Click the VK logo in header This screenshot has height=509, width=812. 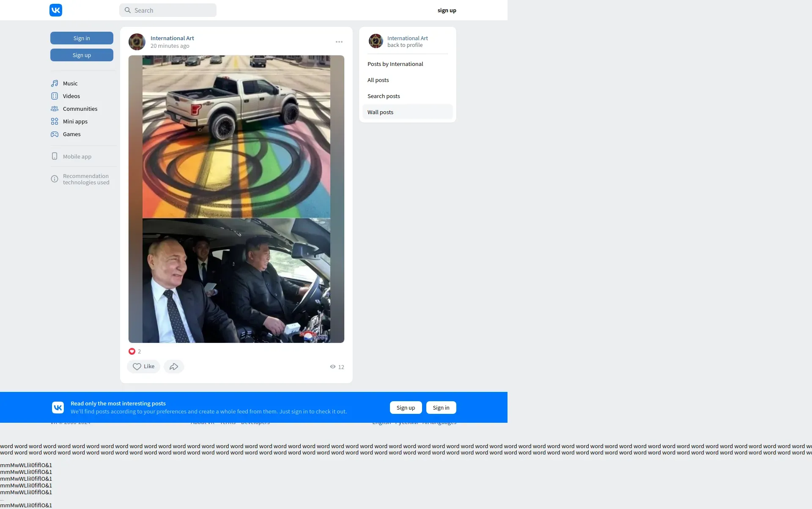56,10
